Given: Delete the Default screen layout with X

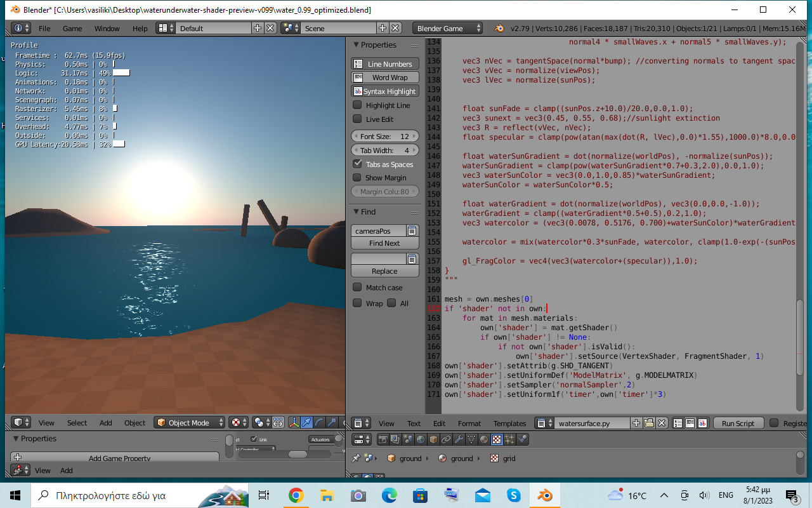Looking at the screenshot, I should (270, 28).
